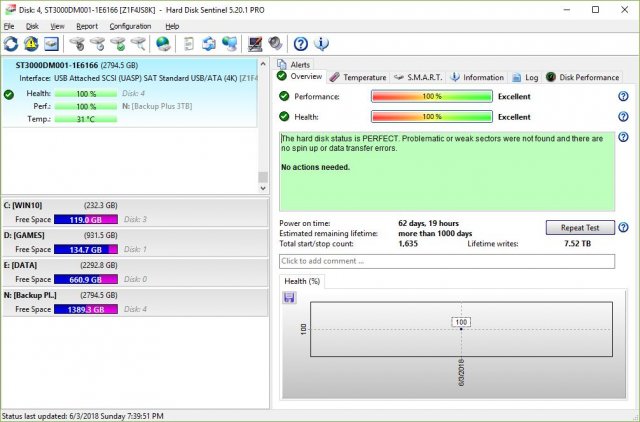Click the 134.7 GB free space bar

(x=86, y=249)
